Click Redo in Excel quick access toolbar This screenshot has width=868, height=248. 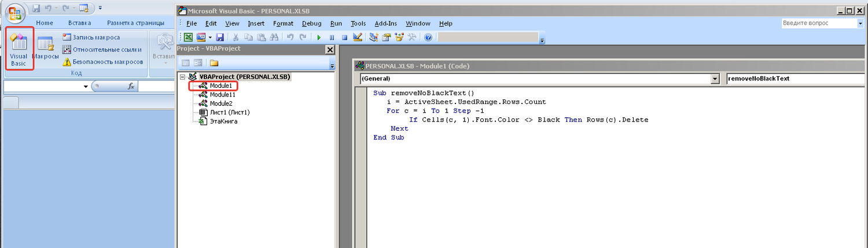point(65,8)
